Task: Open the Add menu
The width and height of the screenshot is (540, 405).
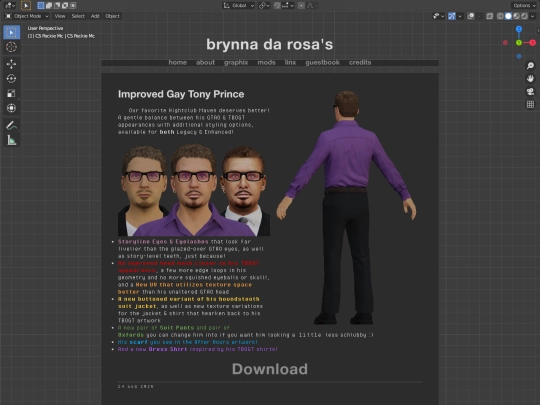Action: click(x=95, y=16)
